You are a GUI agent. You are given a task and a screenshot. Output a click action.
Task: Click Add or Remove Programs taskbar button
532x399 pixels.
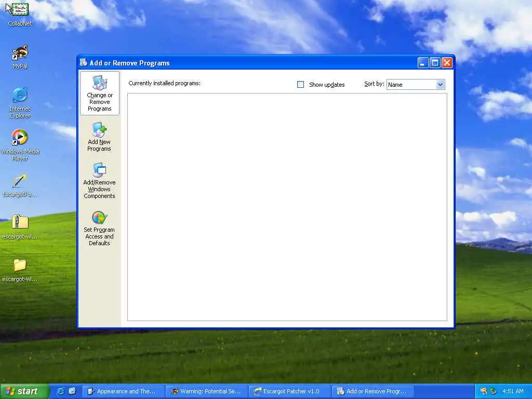coord(373,391)
